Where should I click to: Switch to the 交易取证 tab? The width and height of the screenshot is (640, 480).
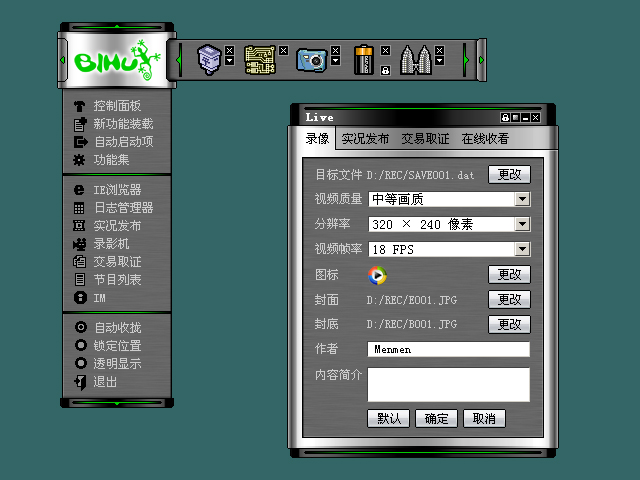coord(425,139)
